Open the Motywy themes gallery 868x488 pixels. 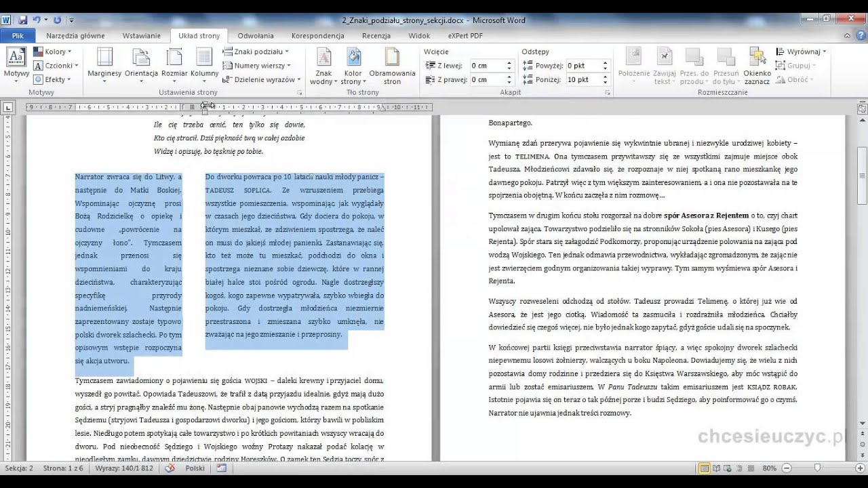pos(16,64)
